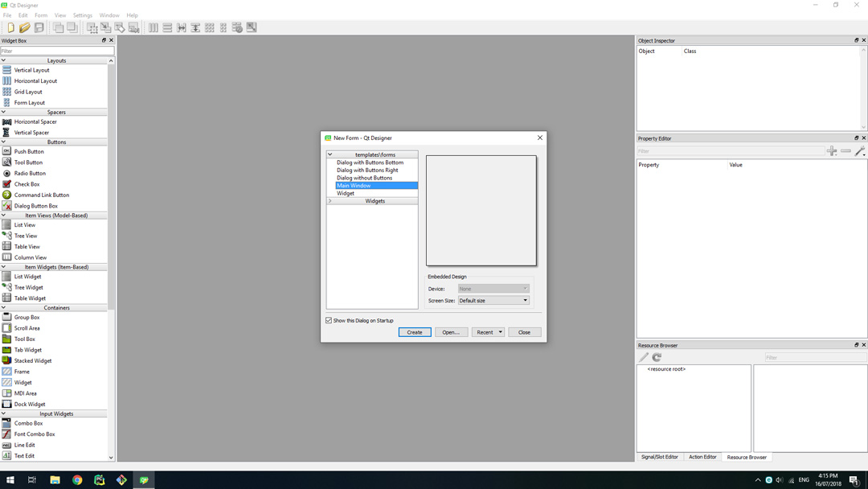The height and width of the screenshot is (489, 868).
Task: Collapse the Input Widgets category
Action: [3, 413]
